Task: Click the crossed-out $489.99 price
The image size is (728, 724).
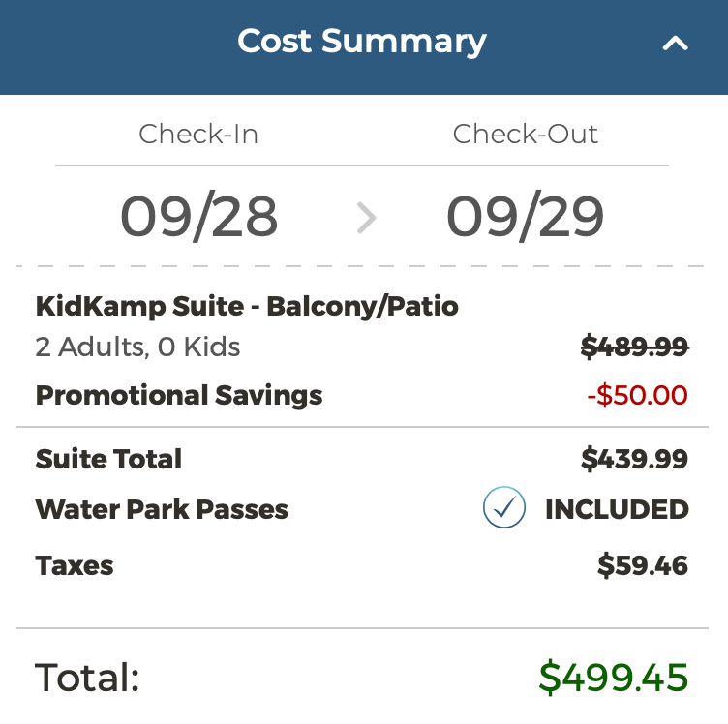Action: 634,347
